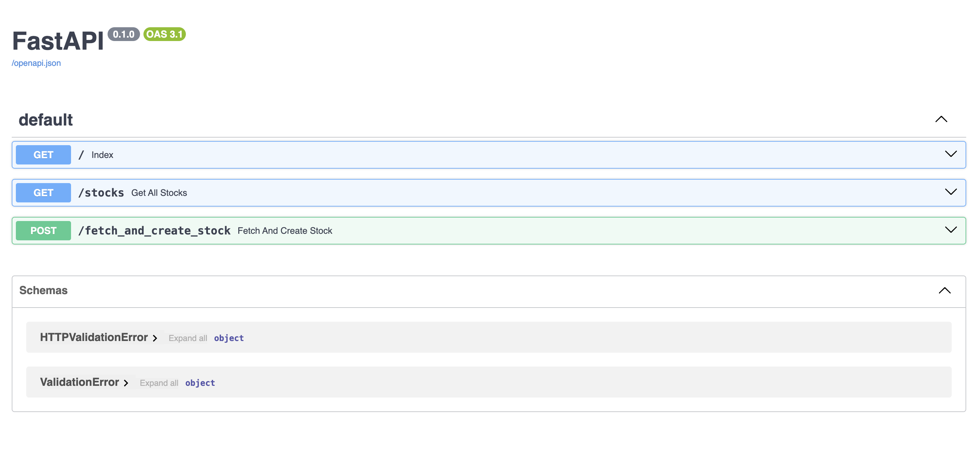
Task: Expand the POST fetch_and_create_stock chevron arrow
Action: [950, 230]
